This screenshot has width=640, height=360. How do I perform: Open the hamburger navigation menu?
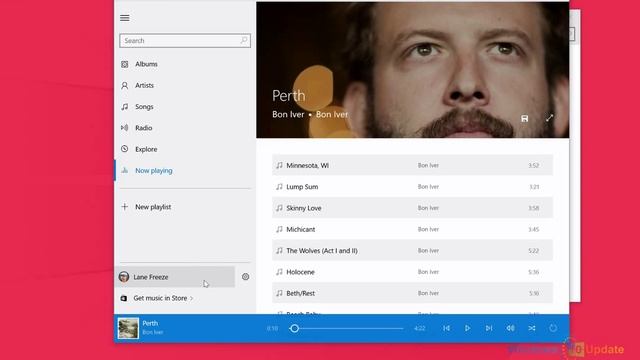125,18
